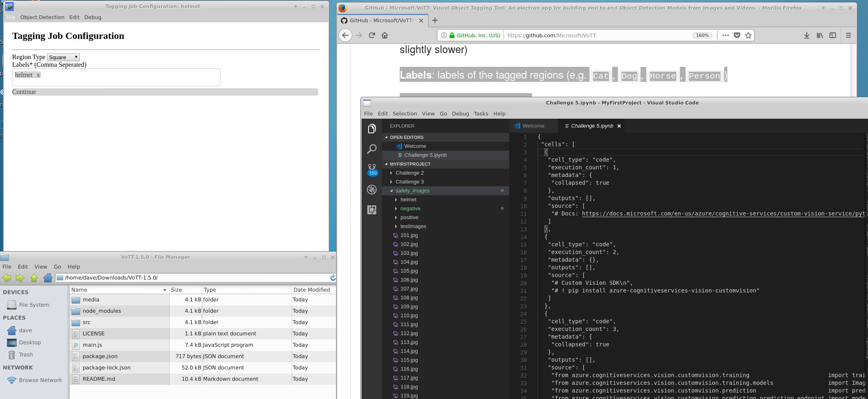Remove the helmet label with its x
Viewport: 868px width, 399px height.
39,75
